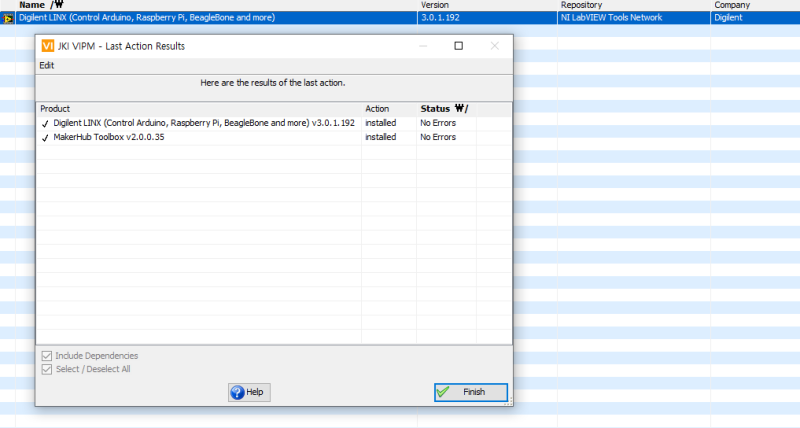
Task: Click the green checkmark icon on Finish
Action: pyautogui.click(x=443, y=392)
